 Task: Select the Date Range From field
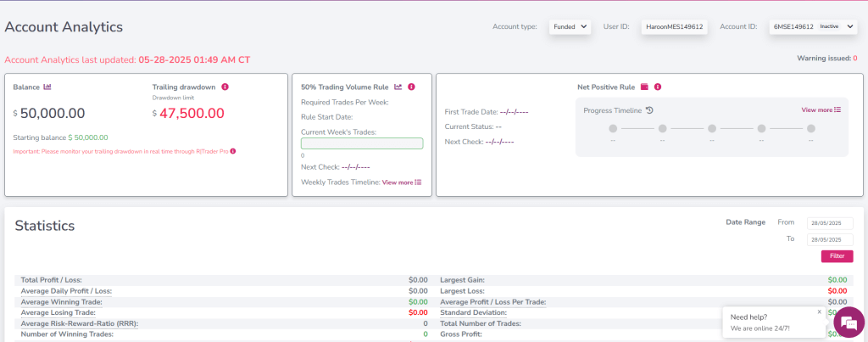(x=830, y=223)
